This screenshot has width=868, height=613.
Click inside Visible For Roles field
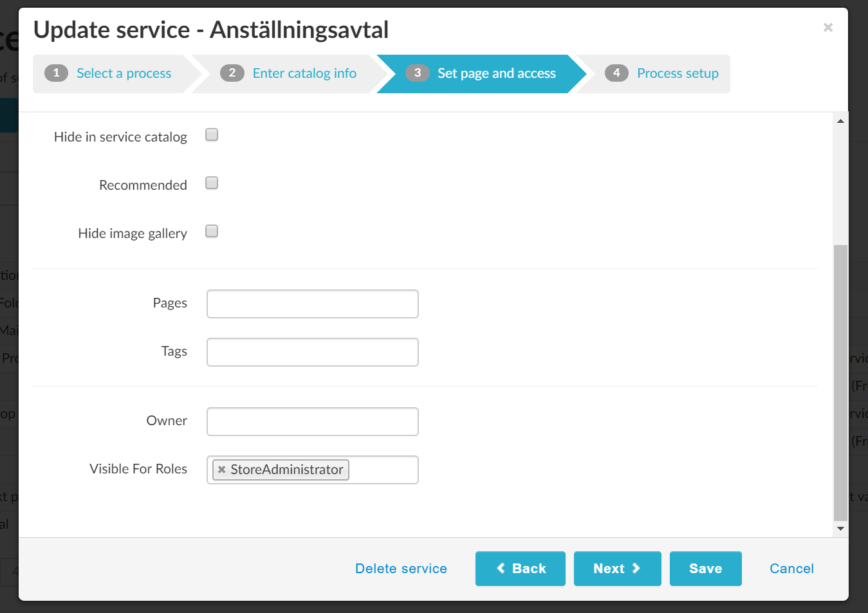pyautogui.click(x=383, y=470)
